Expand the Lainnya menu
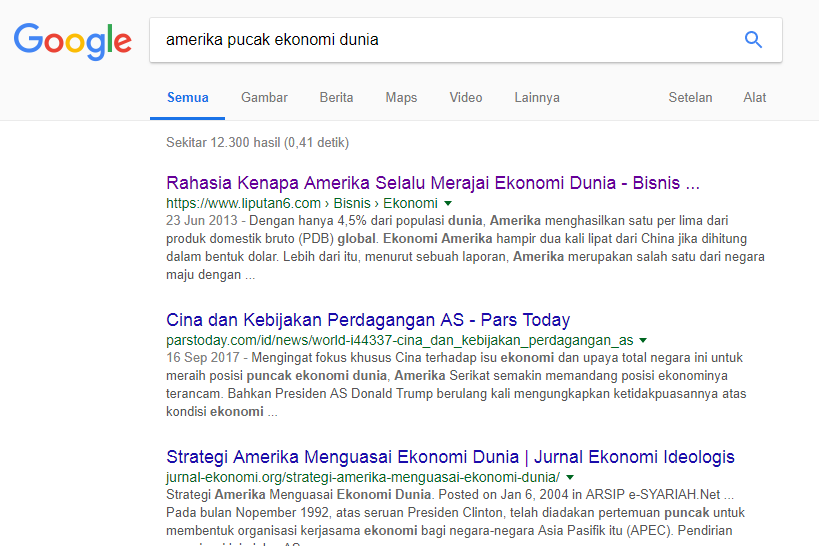 [x=537, y=98]
